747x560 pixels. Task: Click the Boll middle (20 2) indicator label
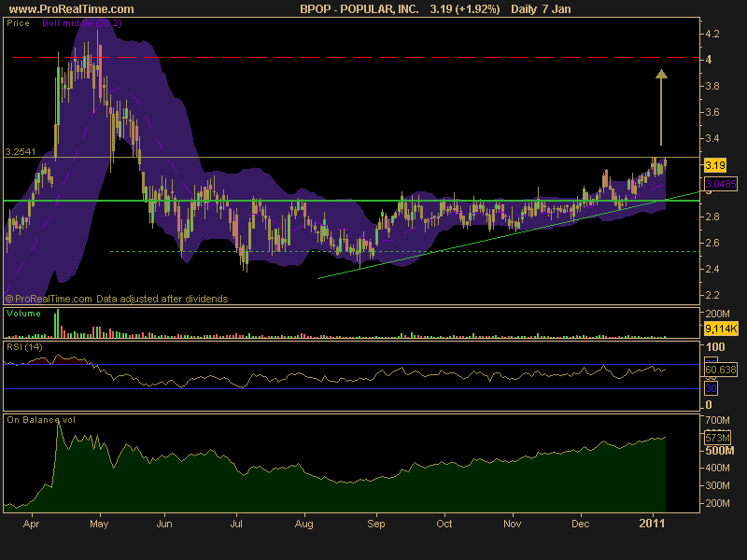pos(82,23)
